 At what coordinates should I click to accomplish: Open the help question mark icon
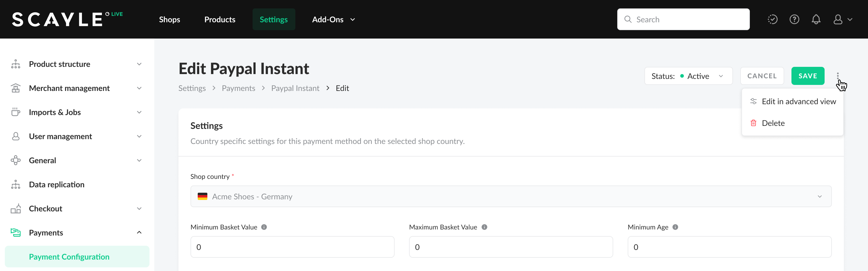(x=794, y=20)
